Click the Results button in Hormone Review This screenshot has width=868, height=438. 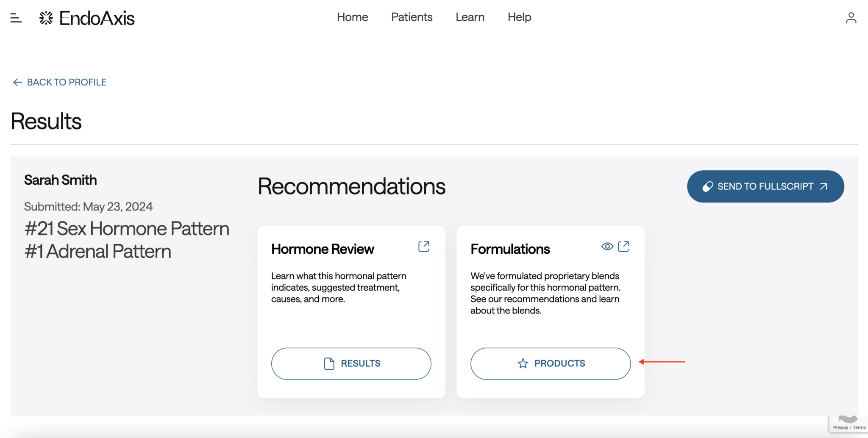pyautogui.click(x=351, y=363)
